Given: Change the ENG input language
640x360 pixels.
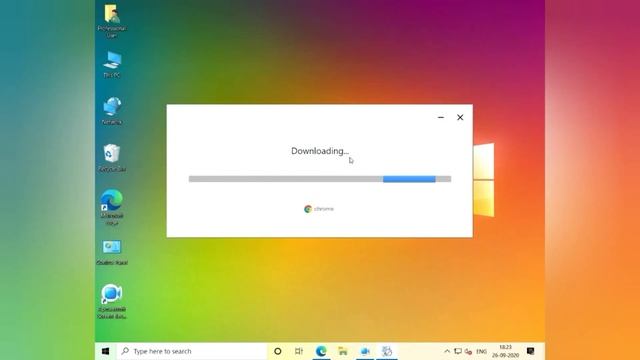Looking at the screenshot, I should point(482,351).
